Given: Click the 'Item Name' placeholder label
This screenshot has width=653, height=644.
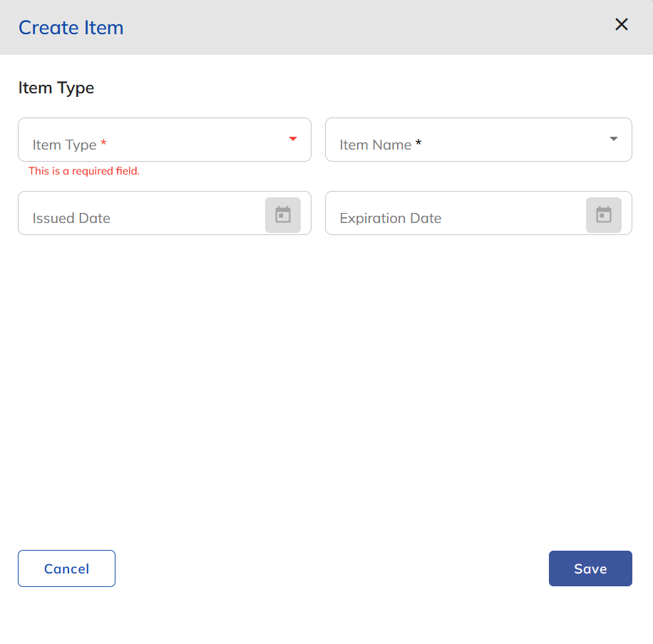Looking at the screenshot, I should (375, 145).
